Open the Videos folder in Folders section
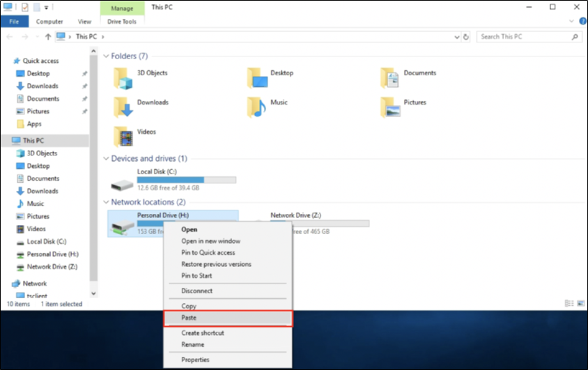 [x=123, y=137]
